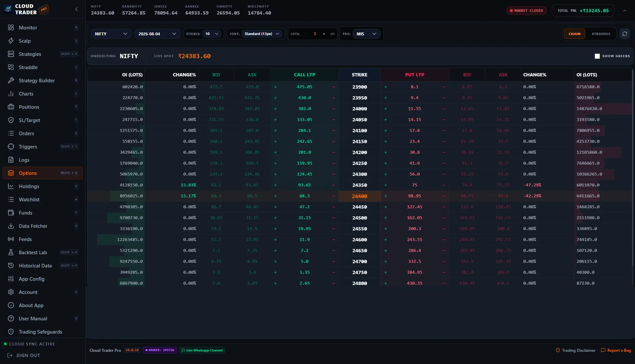Viewport: 635px width, 364px height.
Task: Open the 2026-08-04 expiry dropdown
Action: [x=157, y=34]
